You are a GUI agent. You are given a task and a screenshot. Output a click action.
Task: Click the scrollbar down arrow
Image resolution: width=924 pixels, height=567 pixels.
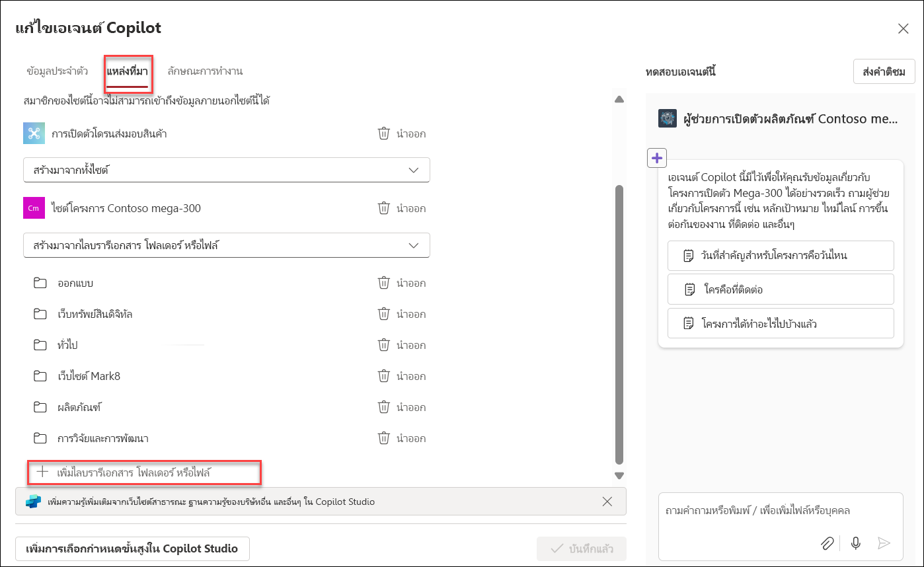point(619,475)
